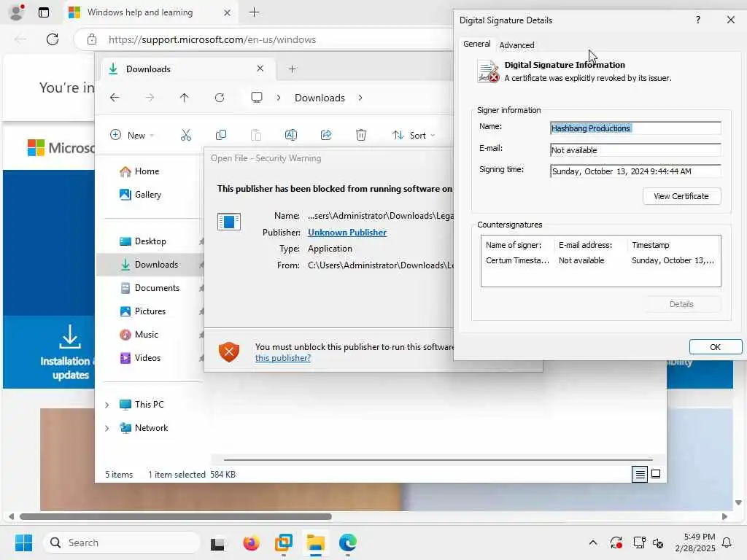
Task: Select the Downloads tab in File Explorer
Action: click(187, 69)
